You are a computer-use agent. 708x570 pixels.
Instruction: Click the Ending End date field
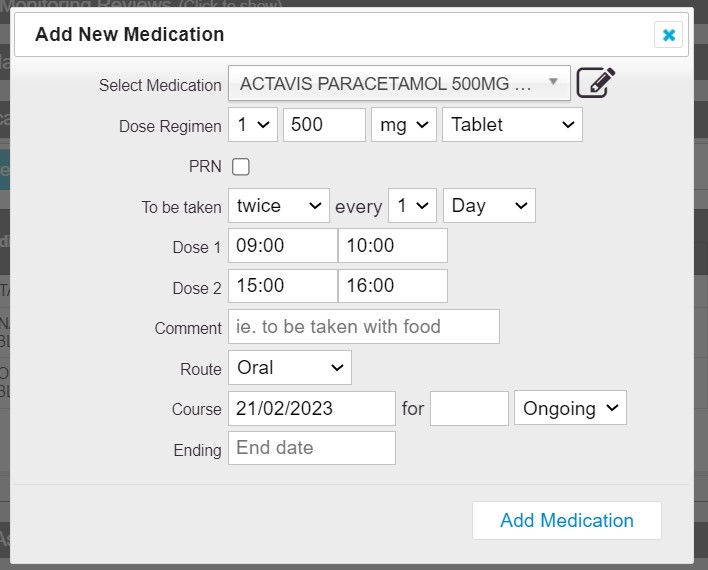click(x=312, y=448)
